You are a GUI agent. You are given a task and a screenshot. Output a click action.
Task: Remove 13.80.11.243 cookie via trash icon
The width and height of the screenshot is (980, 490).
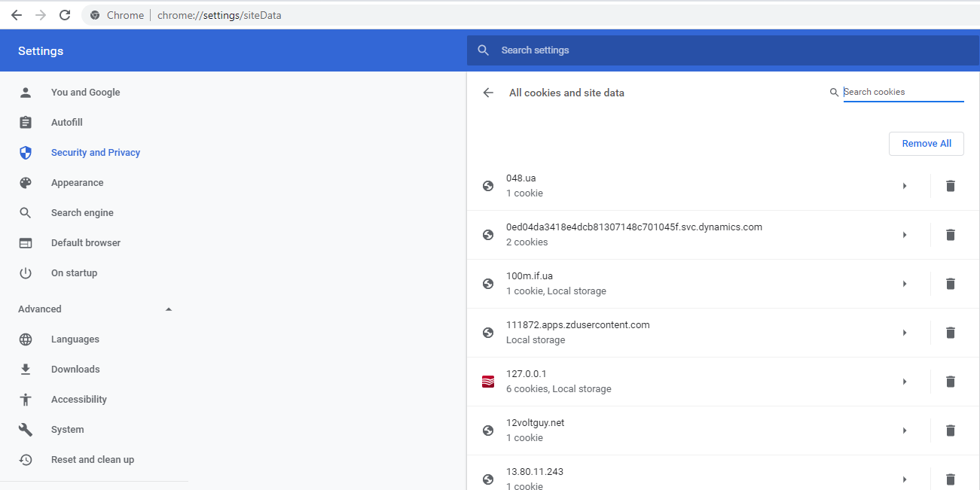tap(951, 479)
